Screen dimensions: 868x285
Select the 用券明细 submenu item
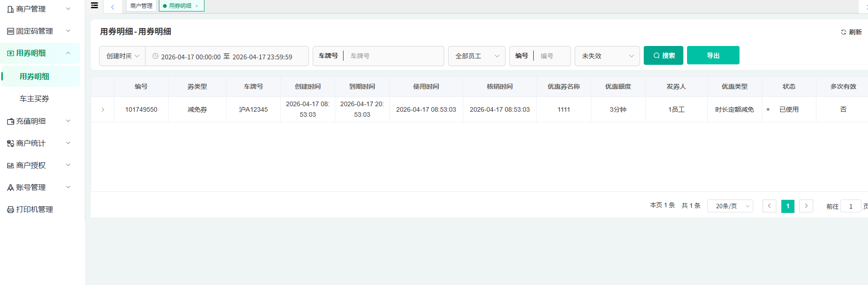[x=40, y=76]
